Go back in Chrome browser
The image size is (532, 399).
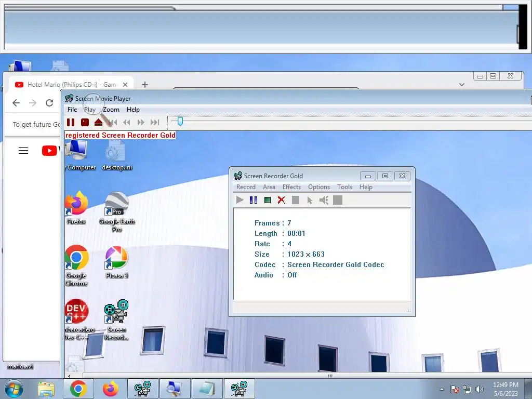click(16, 103)
